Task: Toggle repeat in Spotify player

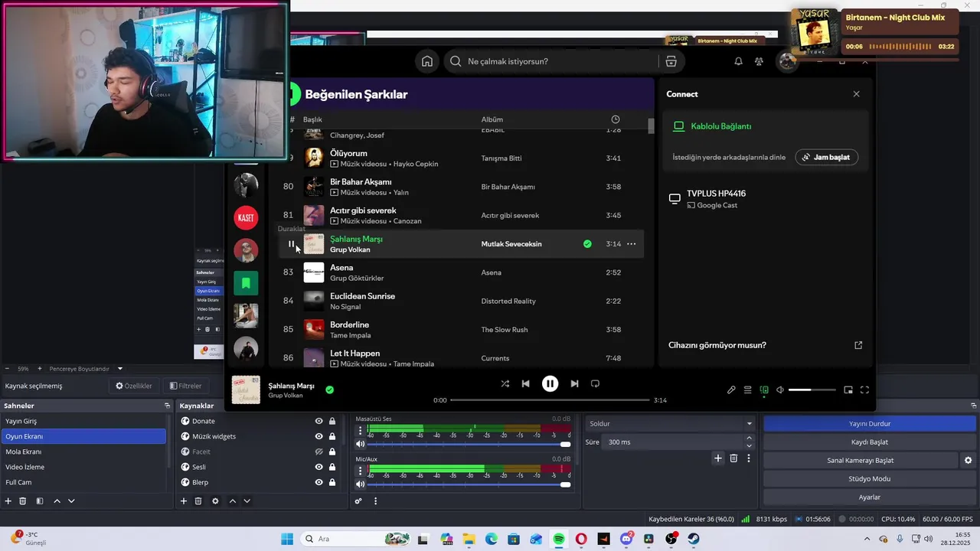Action: click(595, 383)
